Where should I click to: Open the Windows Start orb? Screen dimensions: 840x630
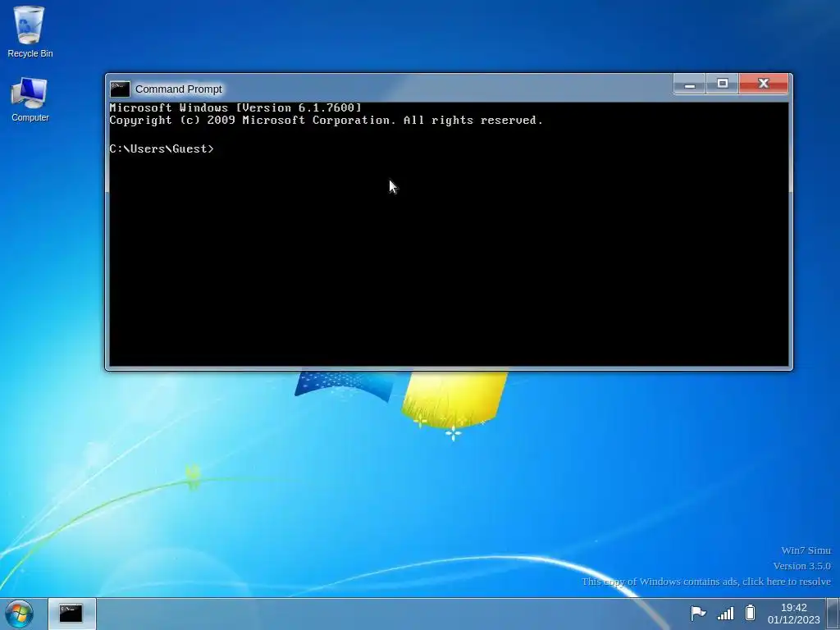pyautogui.click(x=19, y=614)
